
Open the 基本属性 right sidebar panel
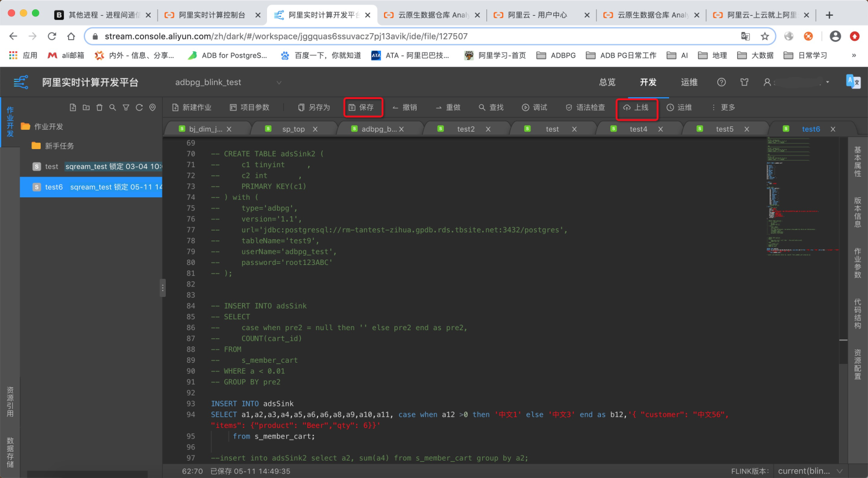click(x=858, y=162)
